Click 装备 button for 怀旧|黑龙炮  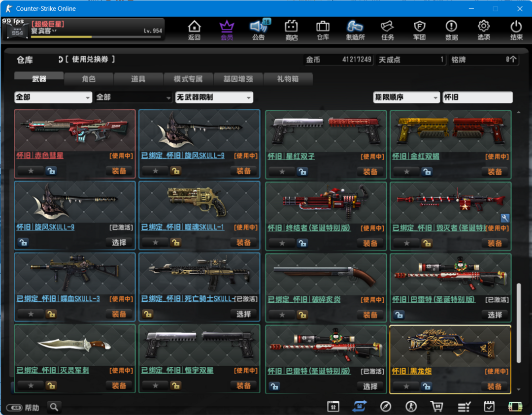495,386
